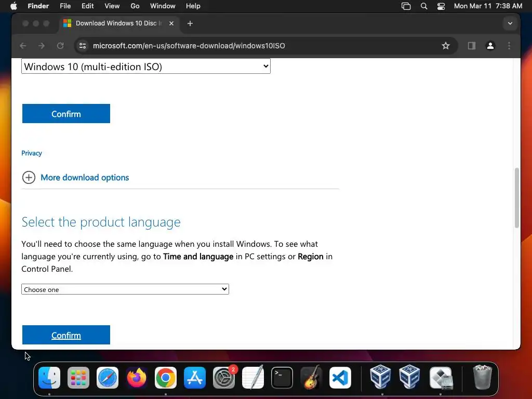Reload the current page
532x399 pixels.
(x=60, y=46)
